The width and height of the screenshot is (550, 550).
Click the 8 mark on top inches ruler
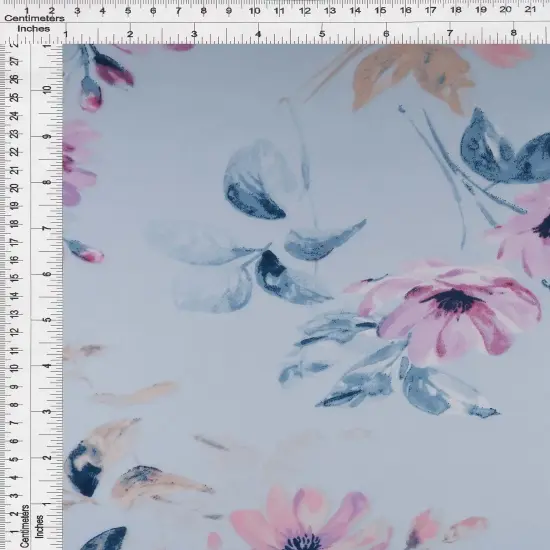[x=514, y=33]
